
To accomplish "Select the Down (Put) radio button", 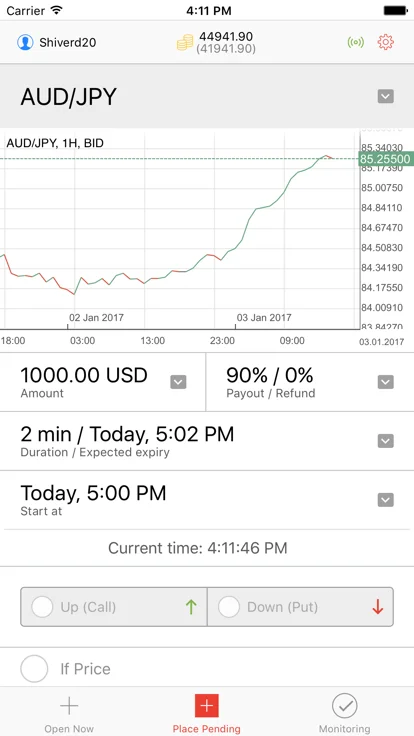I will [229, 607].
